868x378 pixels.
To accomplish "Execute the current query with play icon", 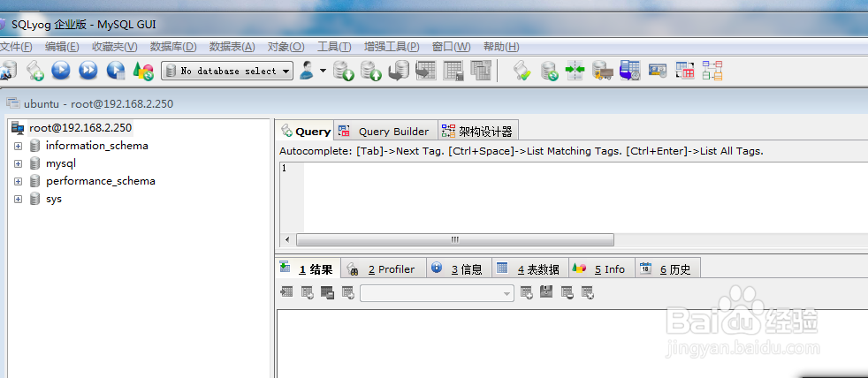I will (x=61, y=71).
